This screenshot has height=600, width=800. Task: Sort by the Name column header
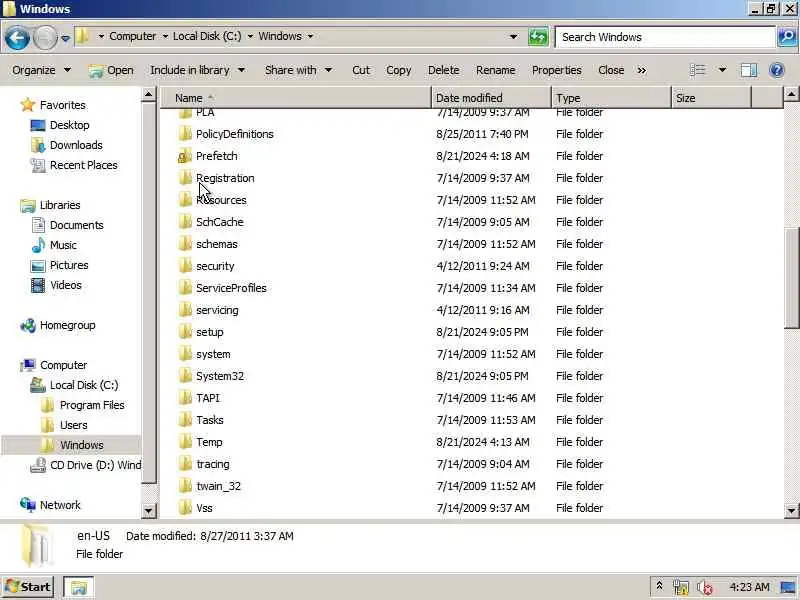click(296, 97)
